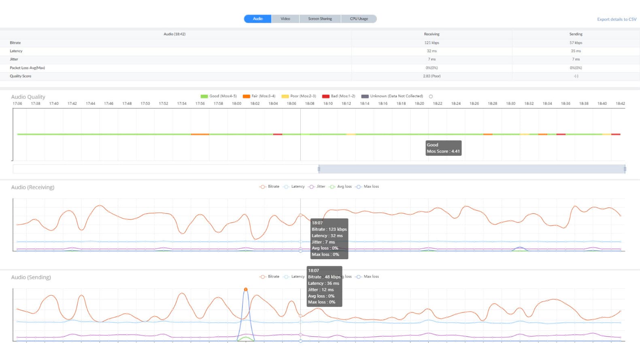Click the Export details to CSV link
Screen dimensions: 640x364
[x=616, y=19]
